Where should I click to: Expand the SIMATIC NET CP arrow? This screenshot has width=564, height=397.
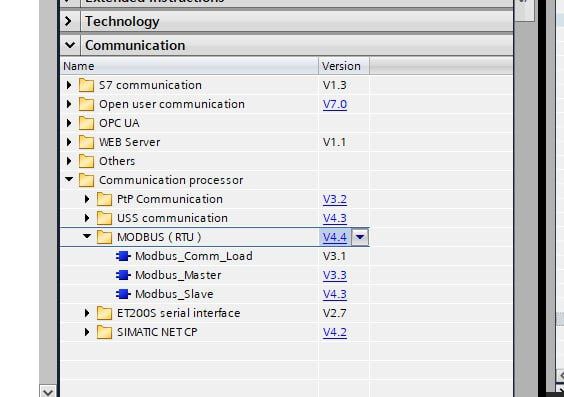[x=87, y=332]
